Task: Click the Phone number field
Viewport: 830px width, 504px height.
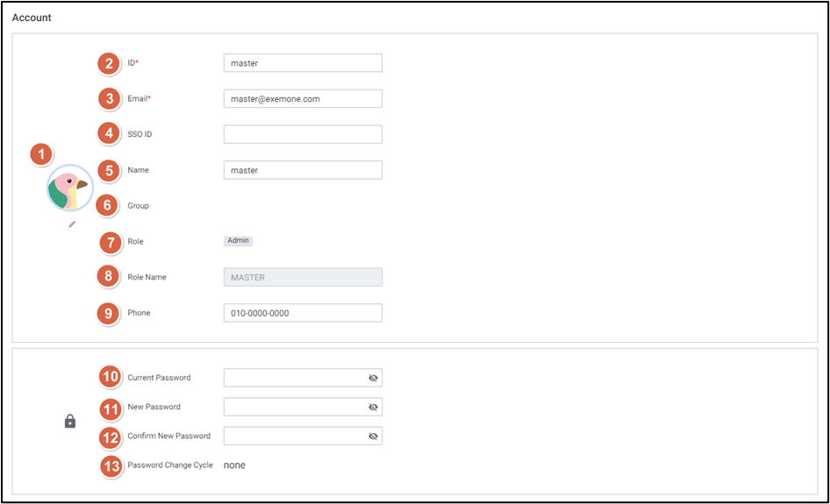Action: click(303, 313)
